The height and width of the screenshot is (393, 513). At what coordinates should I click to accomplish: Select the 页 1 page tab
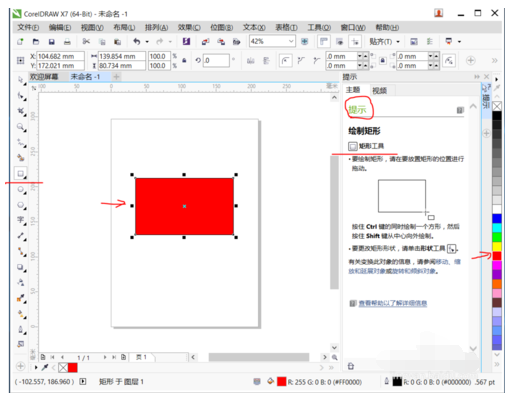[x=142, y=357]
